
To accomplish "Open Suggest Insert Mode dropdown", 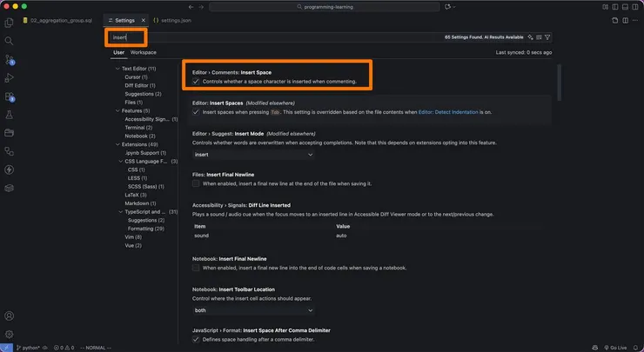I will 253,155.
